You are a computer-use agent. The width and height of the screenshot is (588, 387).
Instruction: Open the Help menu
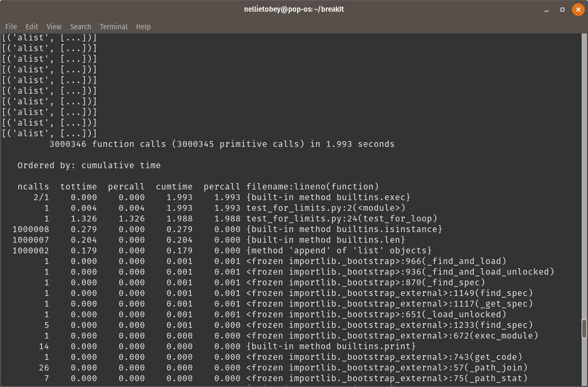(142, 27)
